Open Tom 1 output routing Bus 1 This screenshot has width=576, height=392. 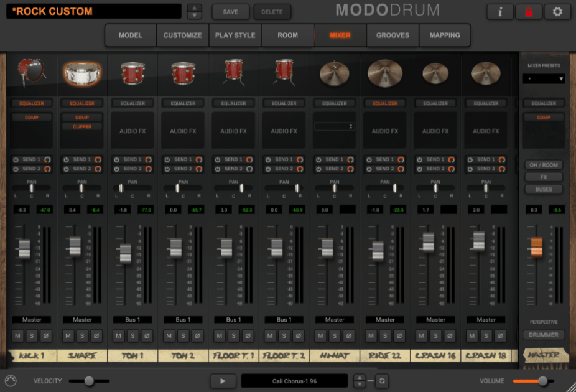[132, 320]
